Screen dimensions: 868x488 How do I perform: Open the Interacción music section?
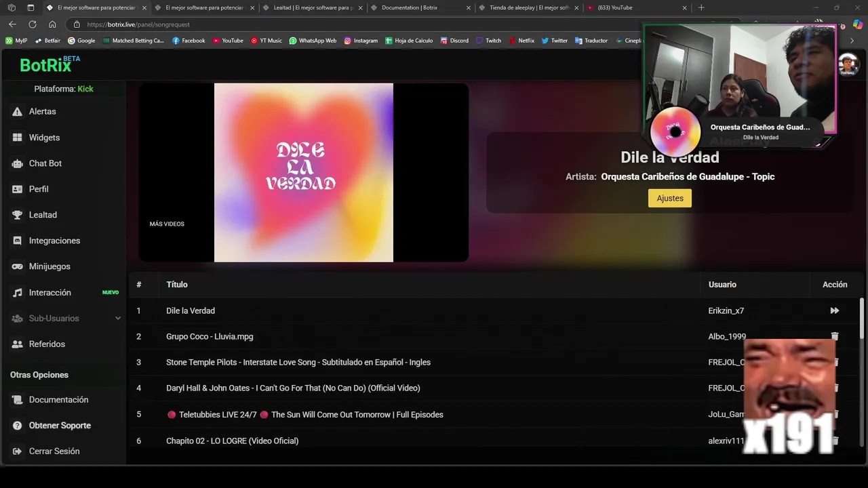tap(50, 293)
